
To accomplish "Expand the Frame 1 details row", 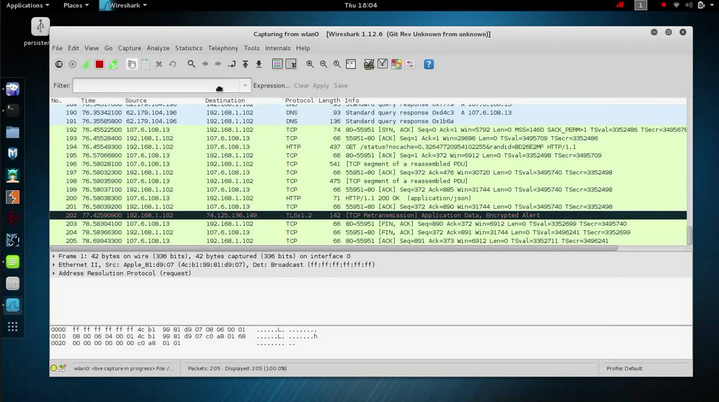I will click(54, 256).
